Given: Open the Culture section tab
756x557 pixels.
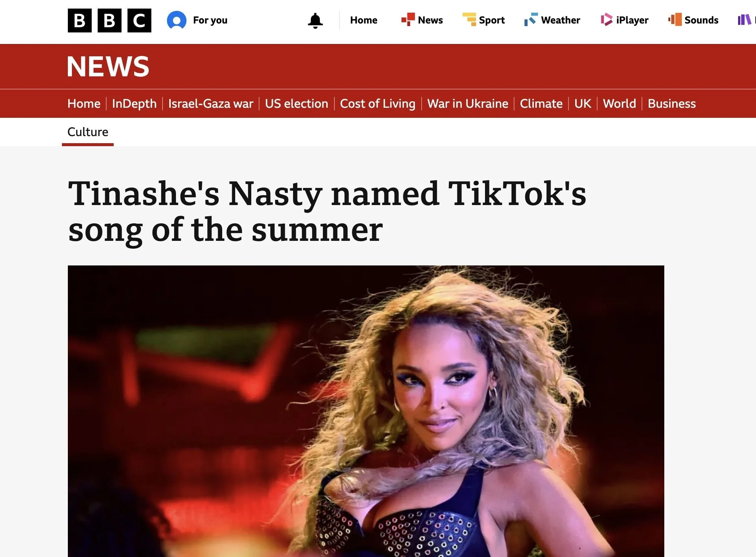Looking at the screenshot, I should click(x=88, y=132).
